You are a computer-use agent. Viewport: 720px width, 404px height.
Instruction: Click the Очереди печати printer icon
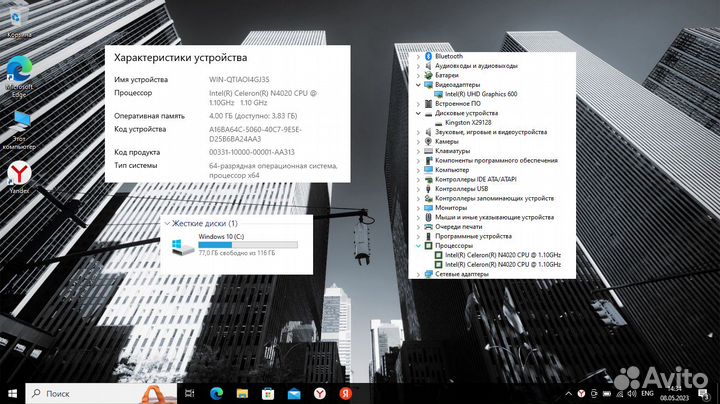(428, 227)
